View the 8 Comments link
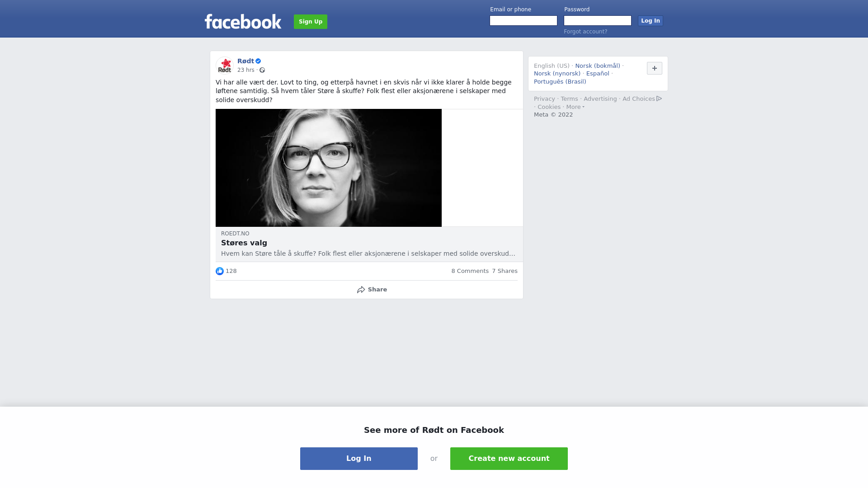This screenshot has width=868, height=488. 470,271
